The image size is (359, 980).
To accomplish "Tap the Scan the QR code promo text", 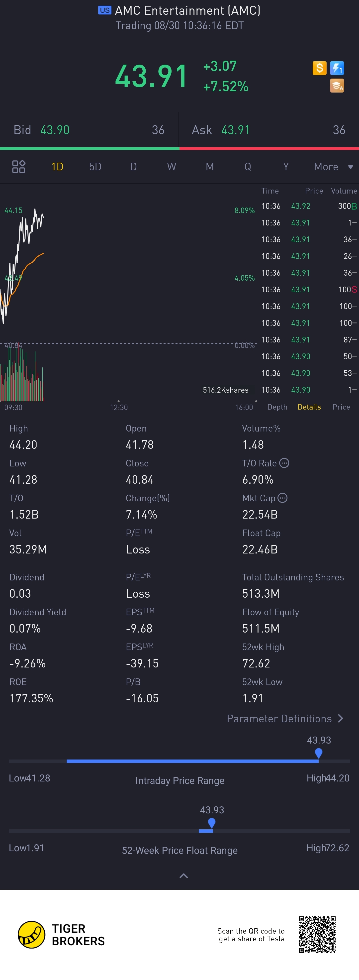I will [x=251, y=935].
